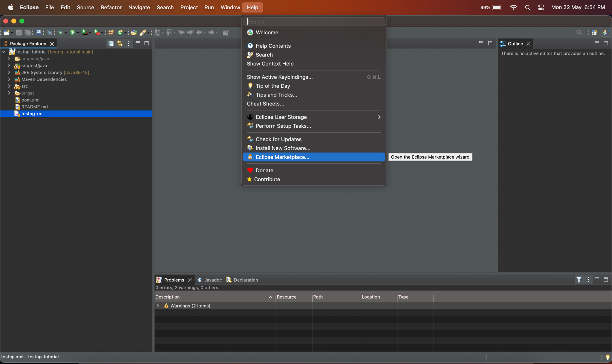Run the project via the green Run icon
The image size is (612, 364).
(x=73, y=32)
